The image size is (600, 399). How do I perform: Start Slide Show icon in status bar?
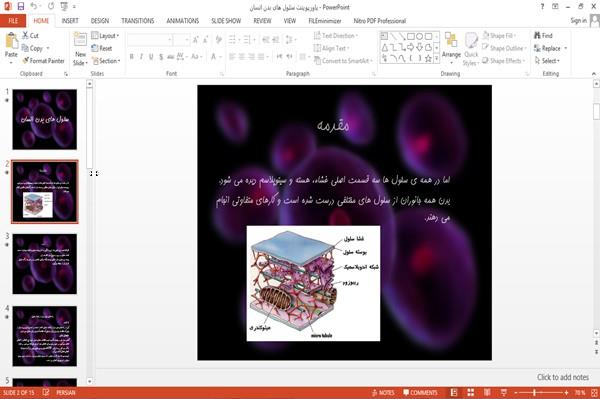(504, 392)
